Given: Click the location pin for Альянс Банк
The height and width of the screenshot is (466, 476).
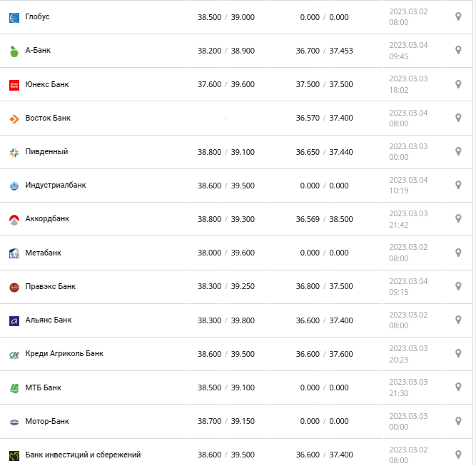Looking at the screenshot, I should [x=458, y=320].
